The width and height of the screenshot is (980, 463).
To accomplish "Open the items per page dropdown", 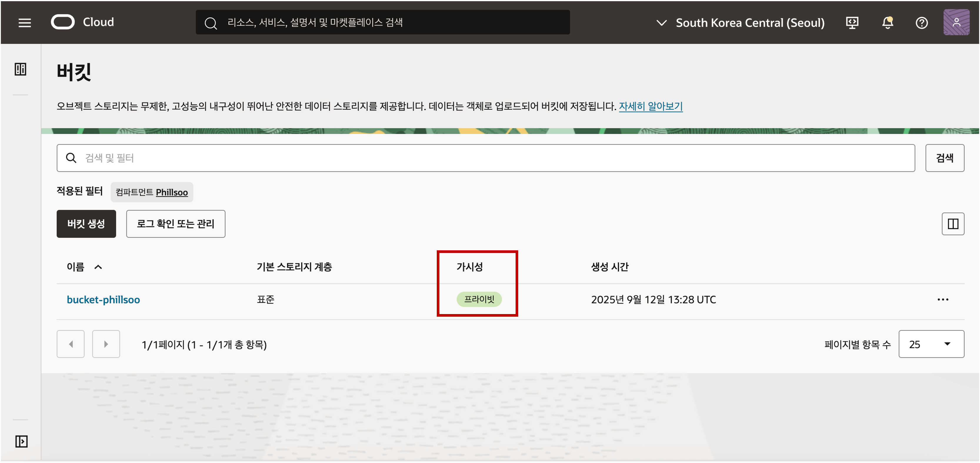I will [x=931, y=344].
